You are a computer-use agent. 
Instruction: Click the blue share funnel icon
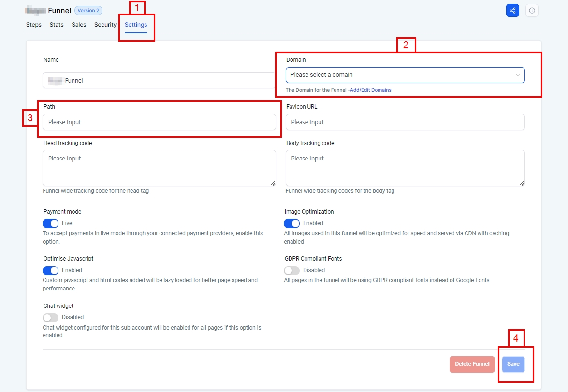[x=512, y=10]
